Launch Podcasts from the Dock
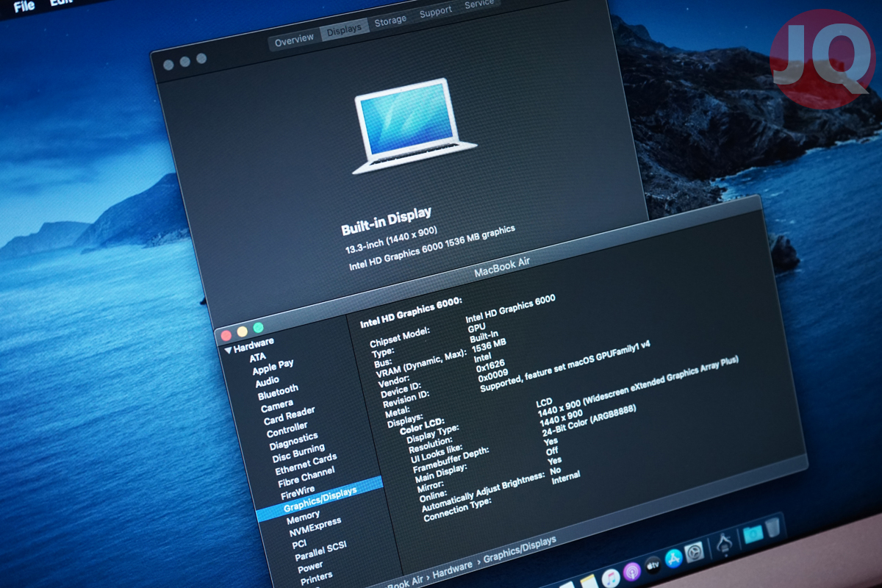The image size is (882, 588). (x=631, y=571)
